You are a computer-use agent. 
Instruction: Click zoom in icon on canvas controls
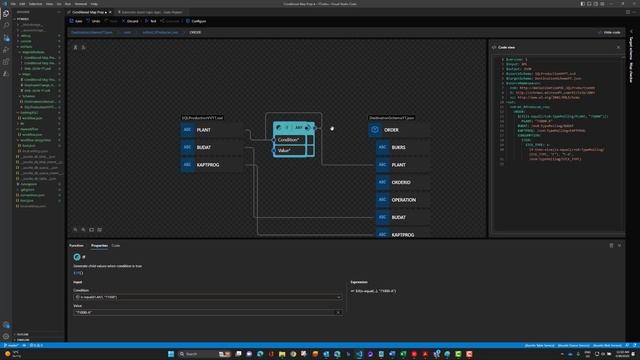[83, 230]
